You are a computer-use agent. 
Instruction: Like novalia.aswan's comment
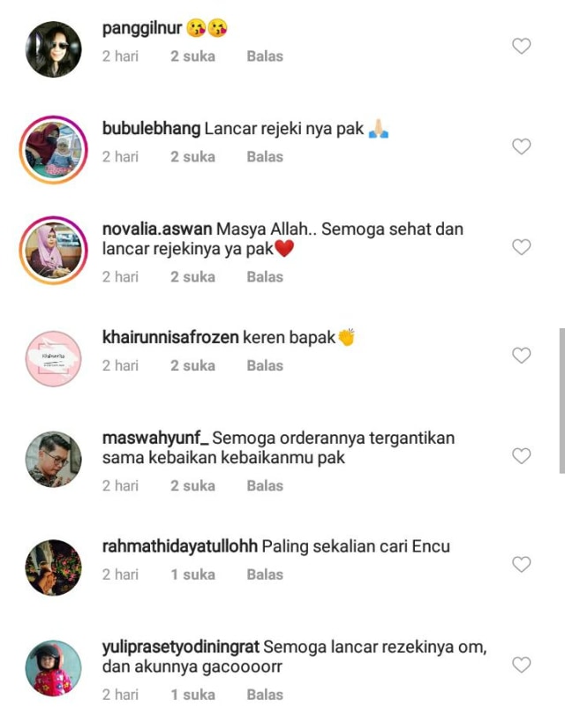[522, 247]
